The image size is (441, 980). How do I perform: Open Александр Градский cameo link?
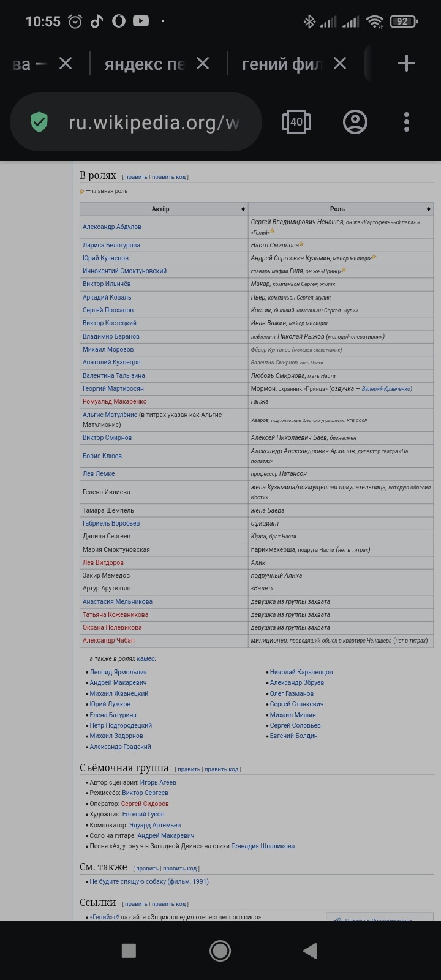[120, 747]
